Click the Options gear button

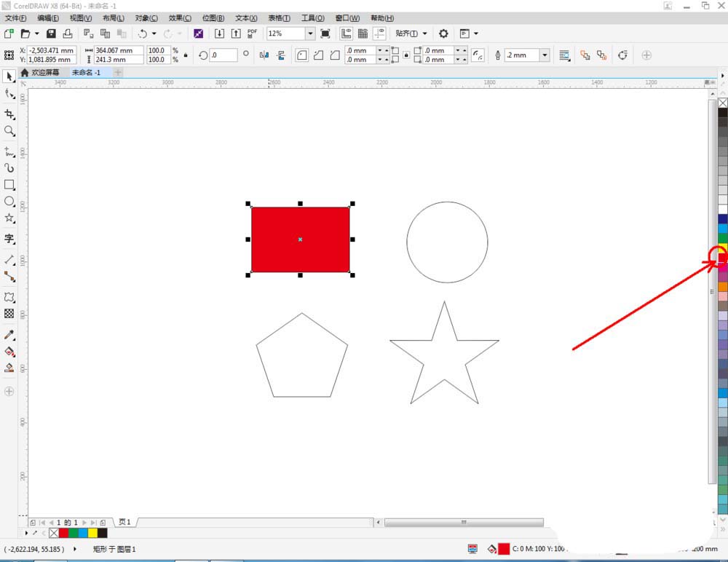(444, 33)
